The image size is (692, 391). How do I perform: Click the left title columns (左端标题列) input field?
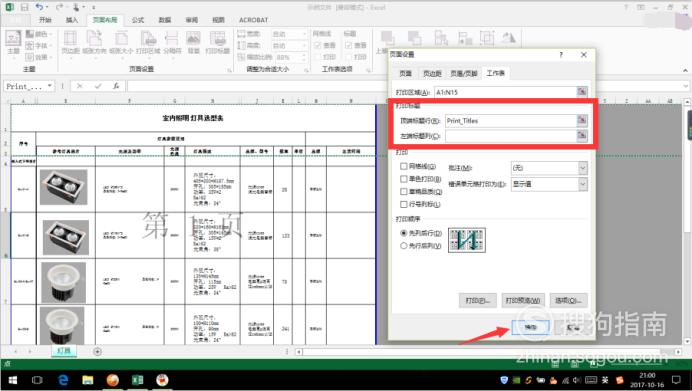coord(511,135)
